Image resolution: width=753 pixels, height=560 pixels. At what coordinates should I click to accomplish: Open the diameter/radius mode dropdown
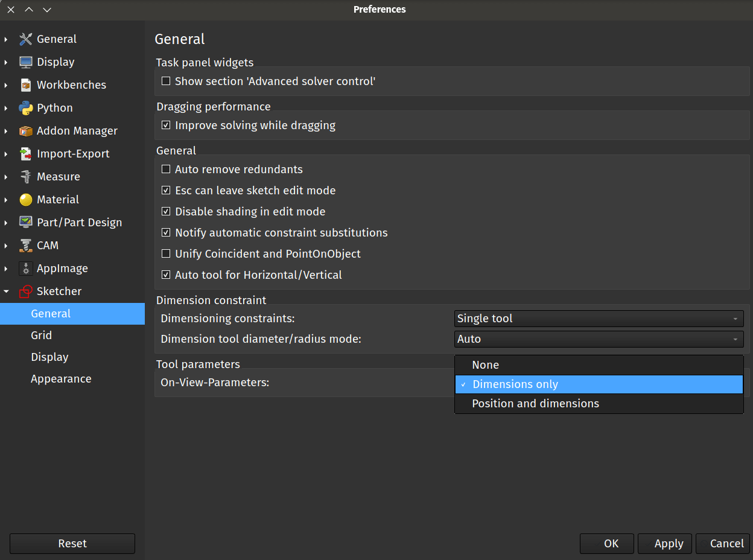point(599,339)
